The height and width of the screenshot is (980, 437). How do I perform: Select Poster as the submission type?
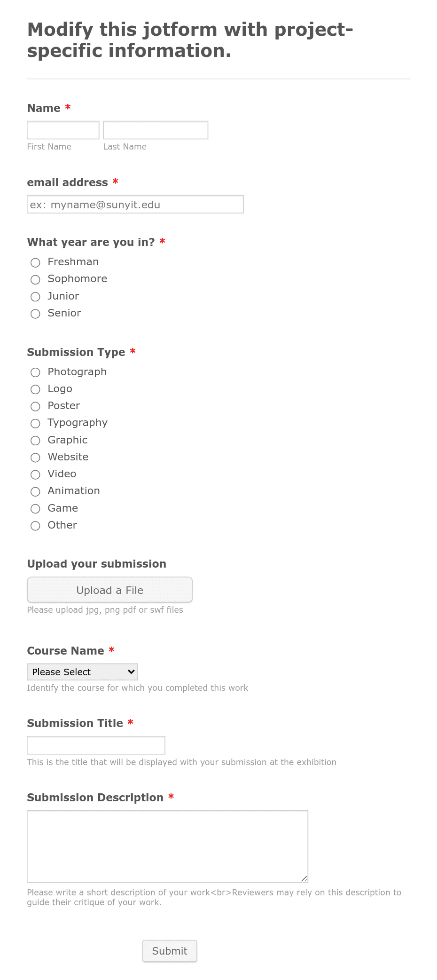coord(35,406)
